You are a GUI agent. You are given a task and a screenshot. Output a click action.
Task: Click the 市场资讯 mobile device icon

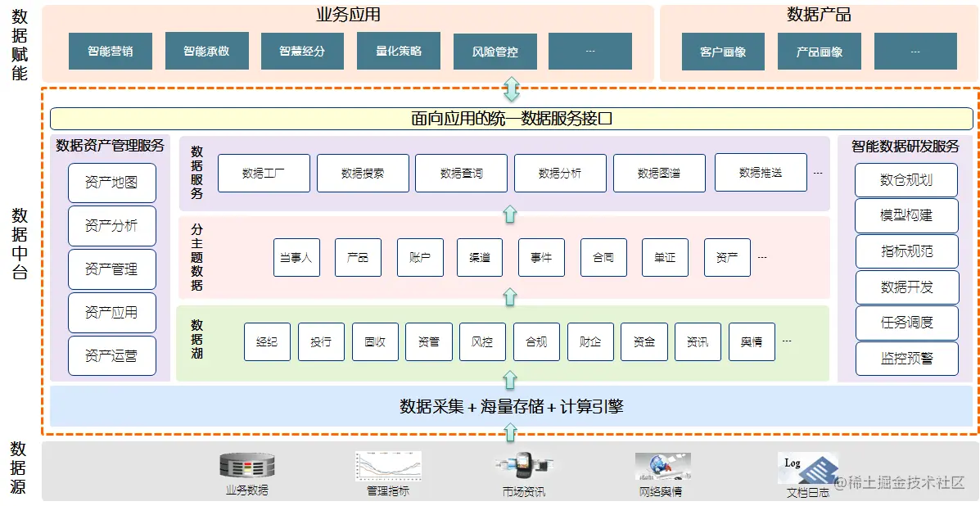tap(522, 467)
